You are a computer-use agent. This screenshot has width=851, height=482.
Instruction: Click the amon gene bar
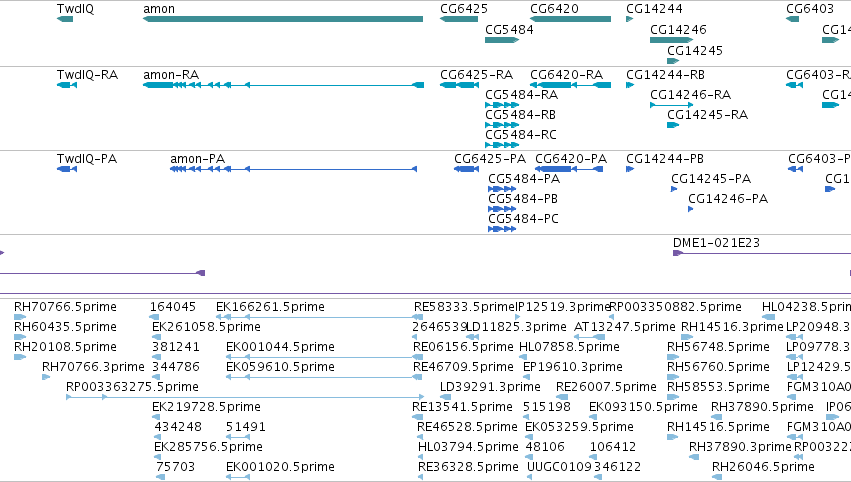pos(283,19)
